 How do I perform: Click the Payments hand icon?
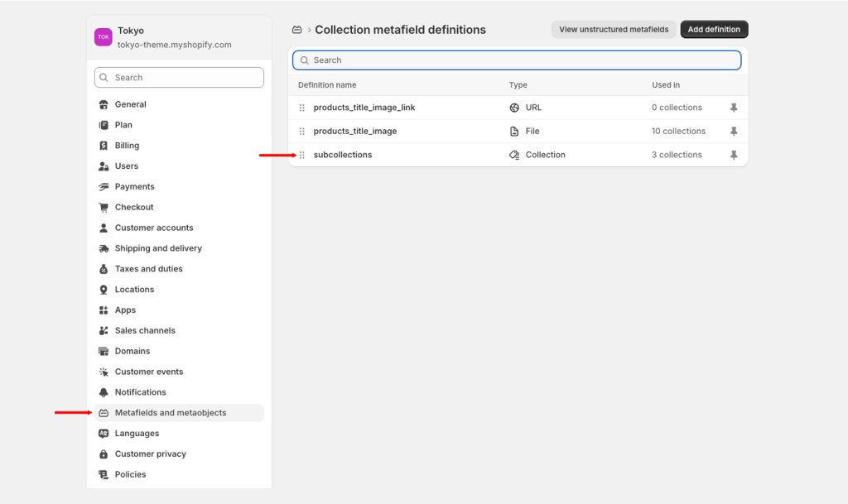coord(104,186)
